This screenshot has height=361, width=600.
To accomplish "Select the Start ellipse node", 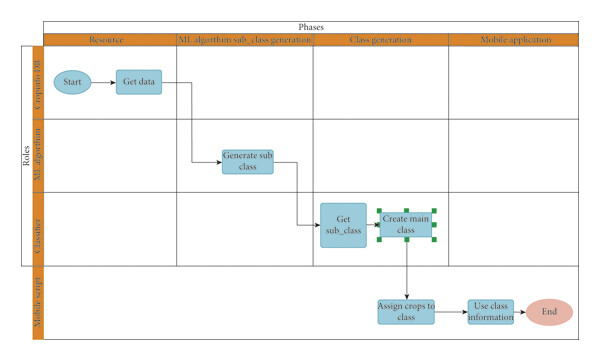I will (x=72, y=82).
